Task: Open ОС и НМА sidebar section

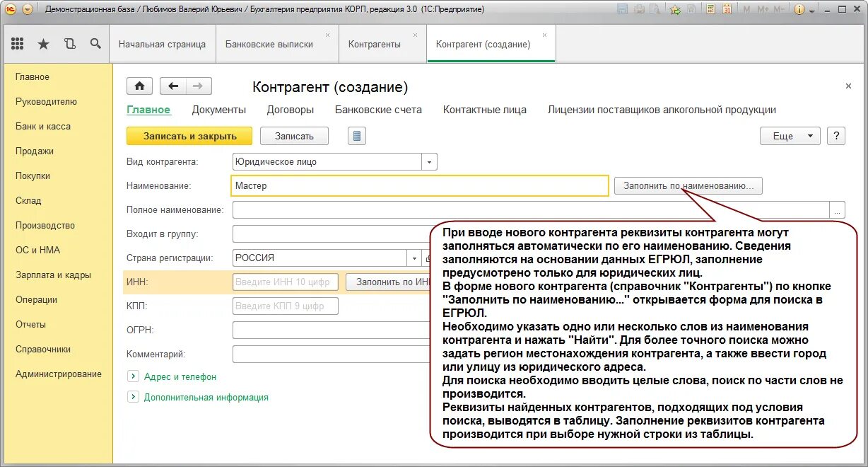Action: click(x=37, y=250)
